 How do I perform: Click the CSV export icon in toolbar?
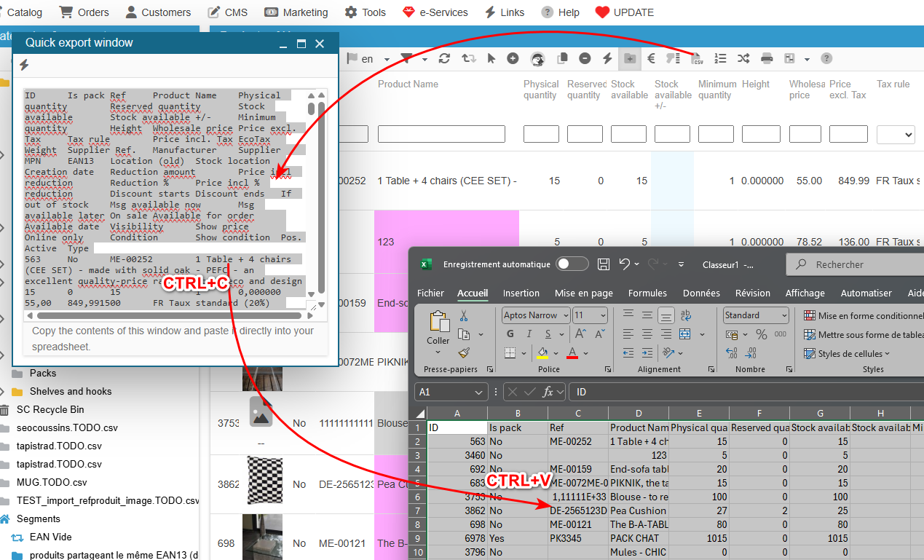696,59
